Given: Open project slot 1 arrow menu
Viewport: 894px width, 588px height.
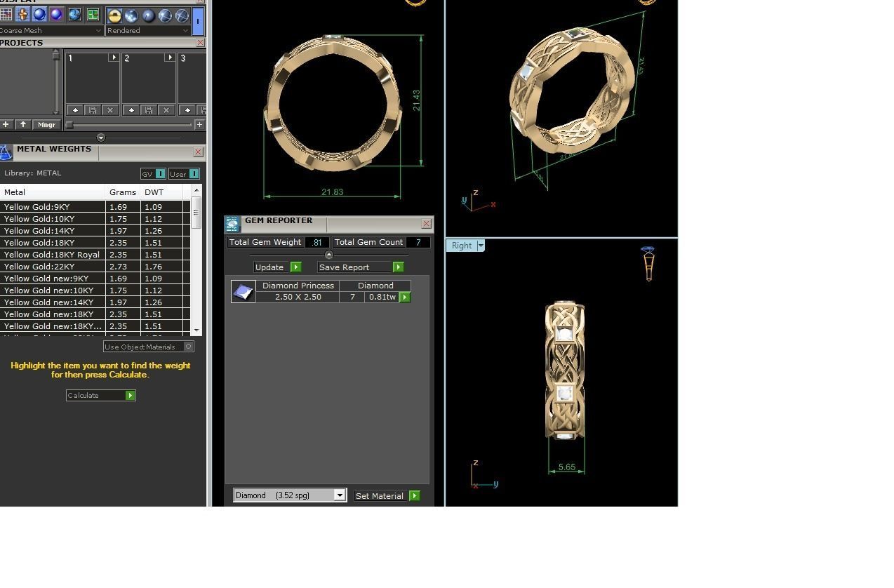Looking at the screenshot, I should coord(113,58).
